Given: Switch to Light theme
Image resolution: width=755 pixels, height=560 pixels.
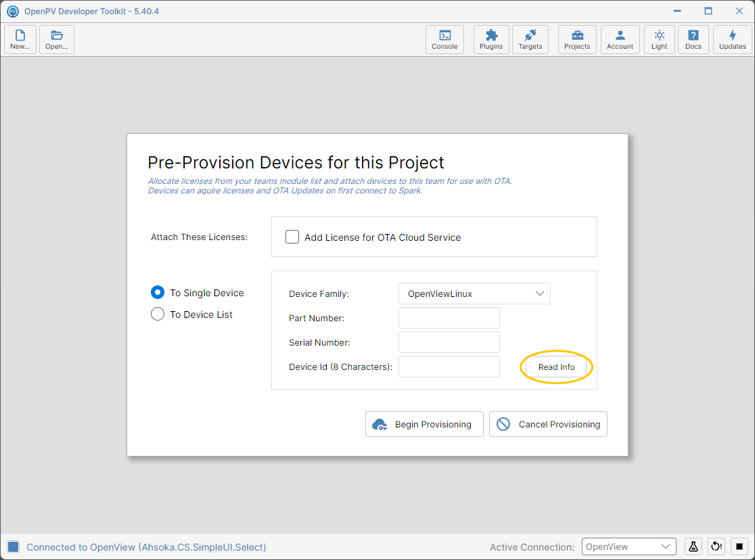Looking at the screenshot, I should click(660, 39).
